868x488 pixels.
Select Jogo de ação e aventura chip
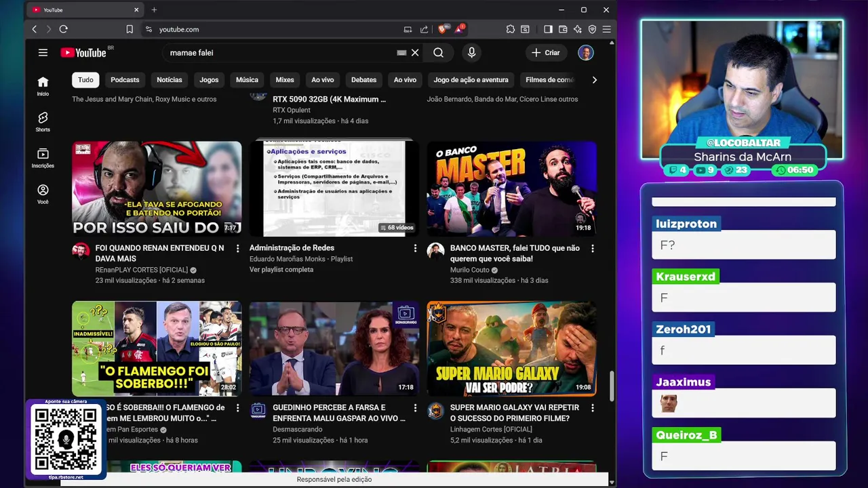(471, 80)
